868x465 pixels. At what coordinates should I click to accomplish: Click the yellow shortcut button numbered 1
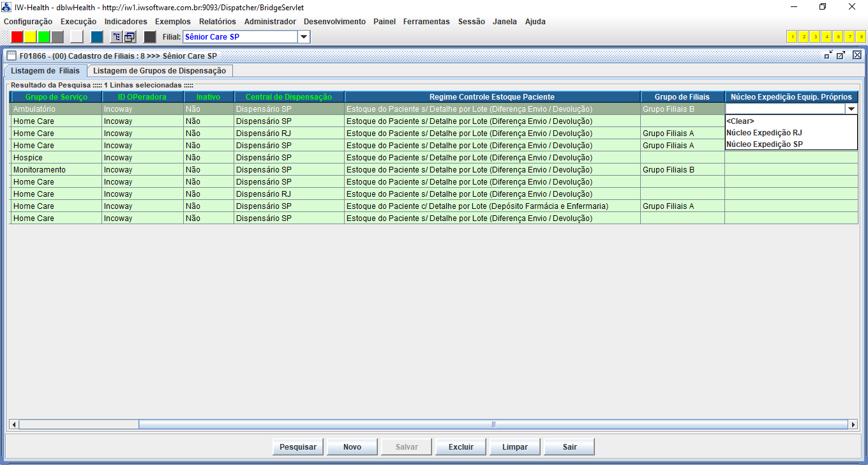pyautogui.click(x=792, y=37)
